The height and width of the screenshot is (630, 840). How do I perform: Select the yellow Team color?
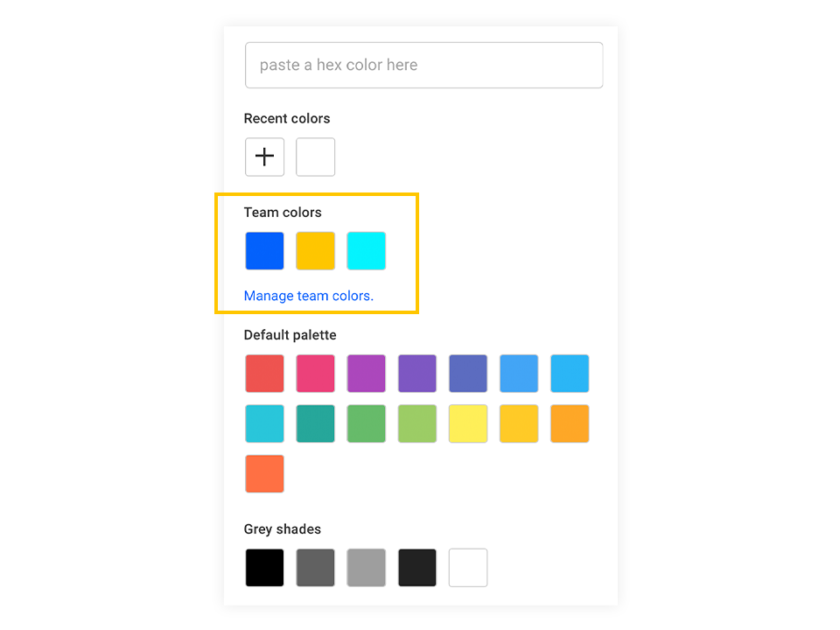315,250
